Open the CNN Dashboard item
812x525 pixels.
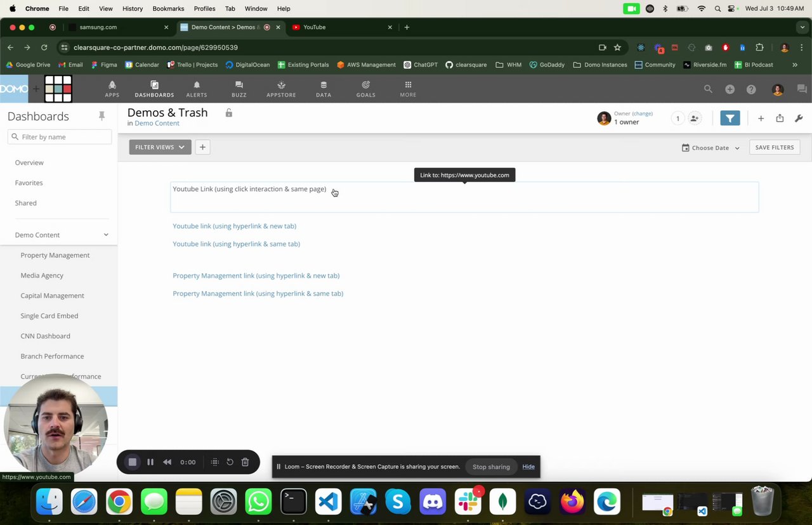[x=45, y=336]
